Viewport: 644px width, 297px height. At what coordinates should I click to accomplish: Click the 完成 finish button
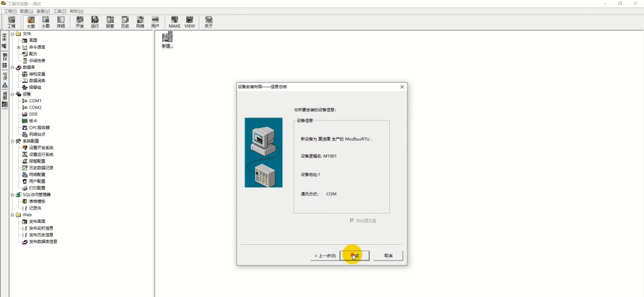[355, 256]
